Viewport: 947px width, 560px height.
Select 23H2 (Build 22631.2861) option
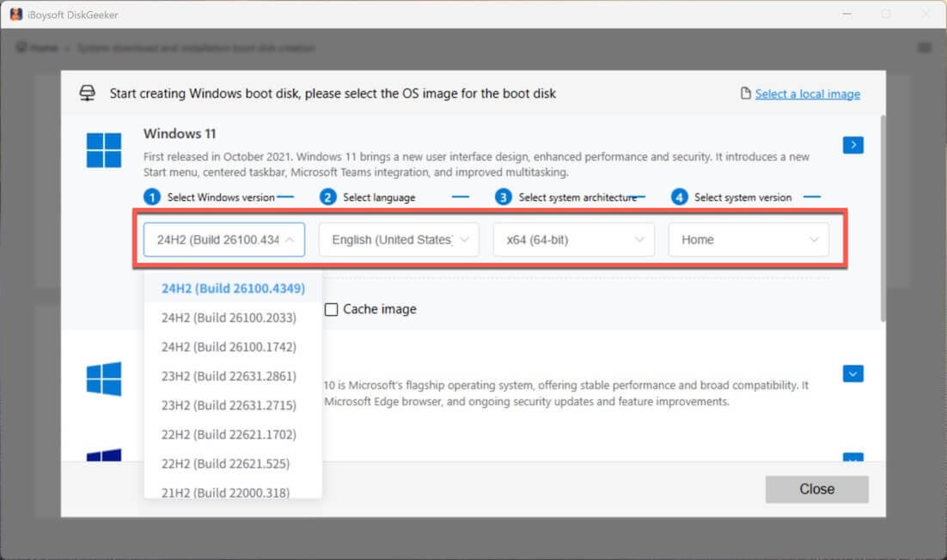[233, 376]
